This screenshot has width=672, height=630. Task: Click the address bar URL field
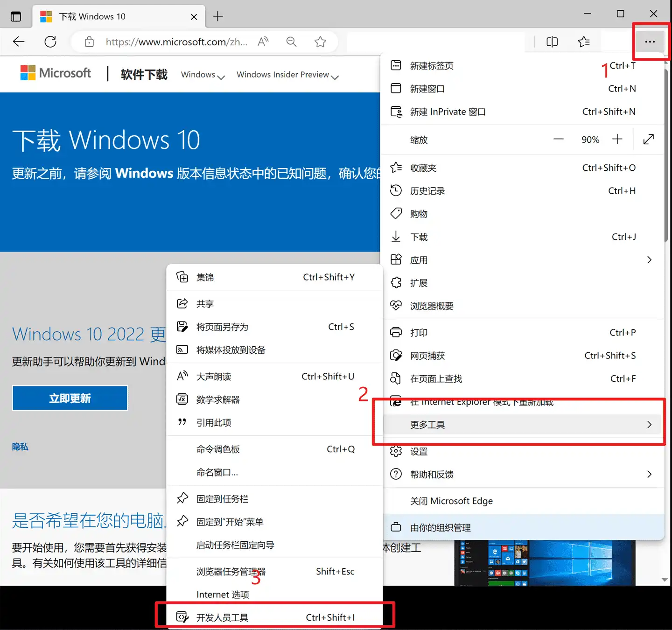click(x=176, y=42)
